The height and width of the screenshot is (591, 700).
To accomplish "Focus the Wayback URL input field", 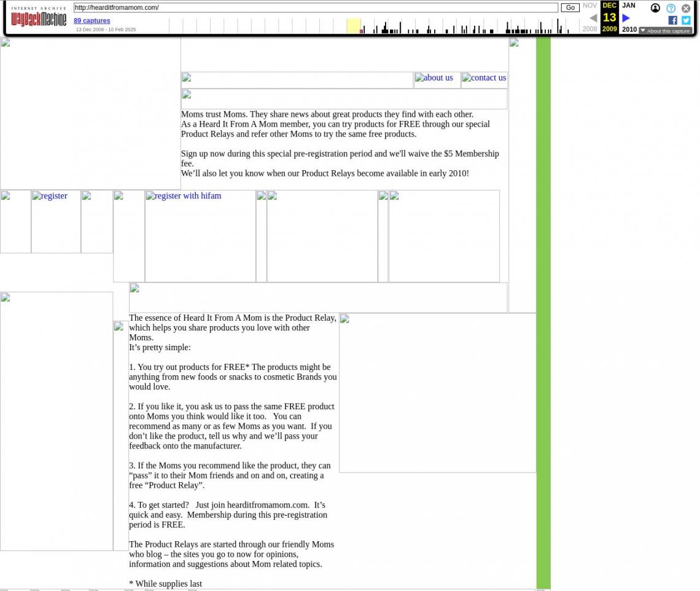I will point(316,7).
